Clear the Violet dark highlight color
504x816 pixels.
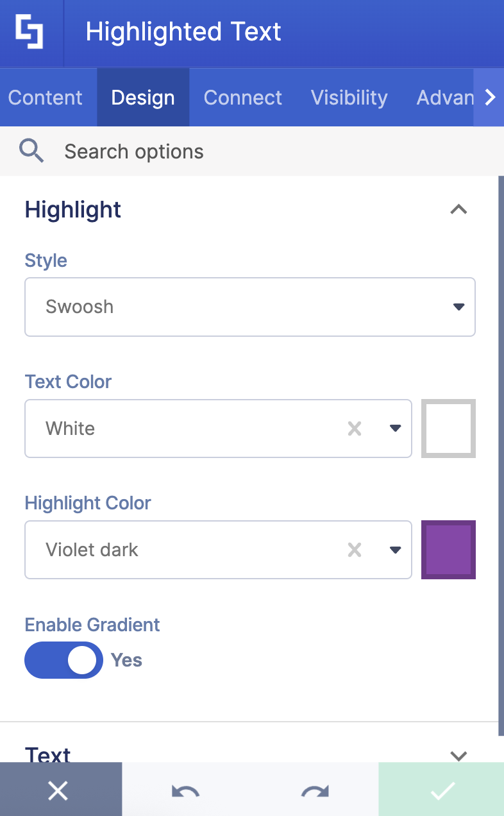point(355,550)
